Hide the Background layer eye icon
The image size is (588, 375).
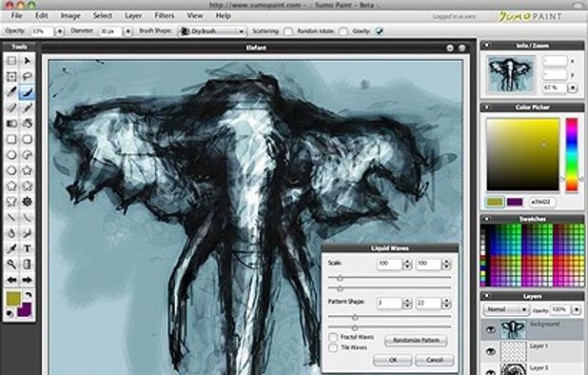(x=491, y=329)
